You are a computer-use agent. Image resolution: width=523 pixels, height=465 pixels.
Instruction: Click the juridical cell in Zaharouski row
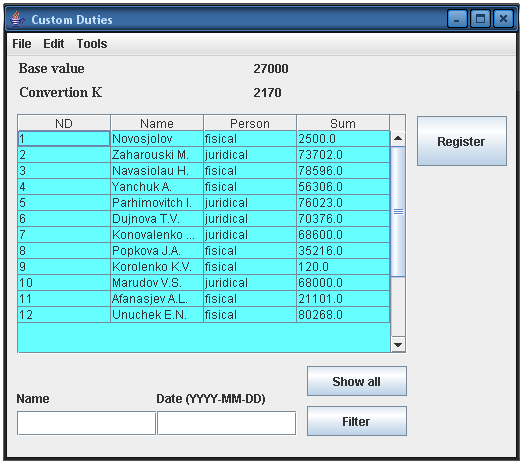[x=250, y=155]
